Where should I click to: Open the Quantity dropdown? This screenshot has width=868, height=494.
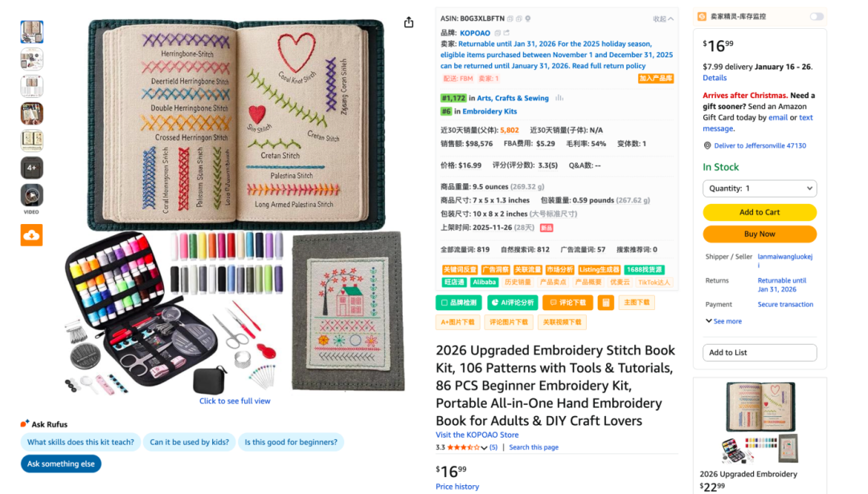pos(759,189)
